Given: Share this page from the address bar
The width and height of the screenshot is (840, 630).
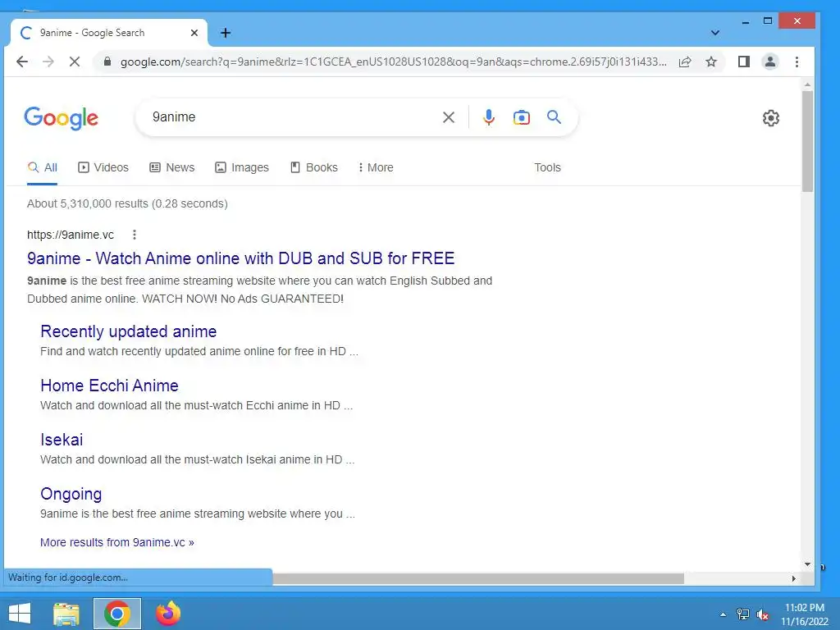Looking at the screenshot, I should click(x=685, y=62).
